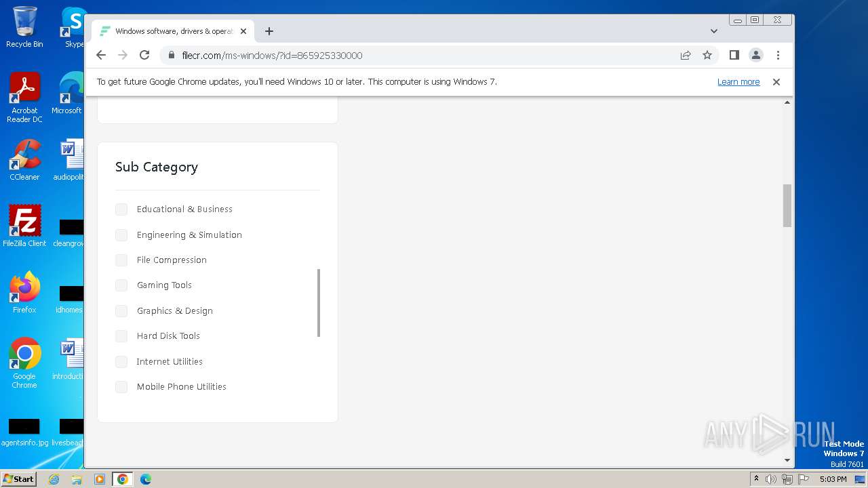Click the browser forward arrow
This screenshot has height=488, width=868.
click(x=123, y=55)
